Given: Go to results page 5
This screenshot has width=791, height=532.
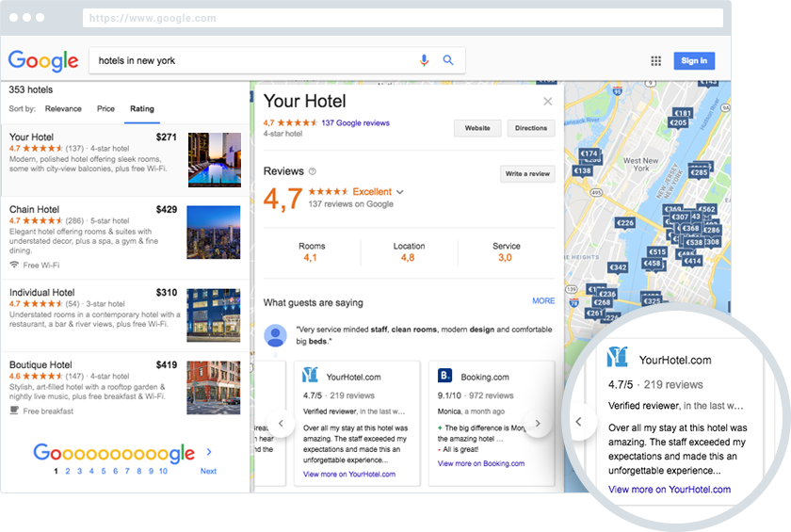Looking at the screenshot, I should (x=104, y=471).
